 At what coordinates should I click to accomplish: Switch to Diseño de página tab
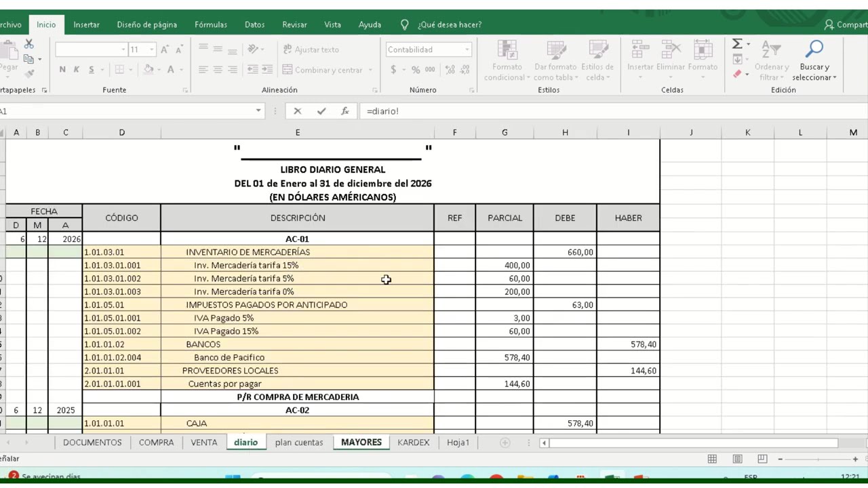pyautogui.click(x=146, y=24)
